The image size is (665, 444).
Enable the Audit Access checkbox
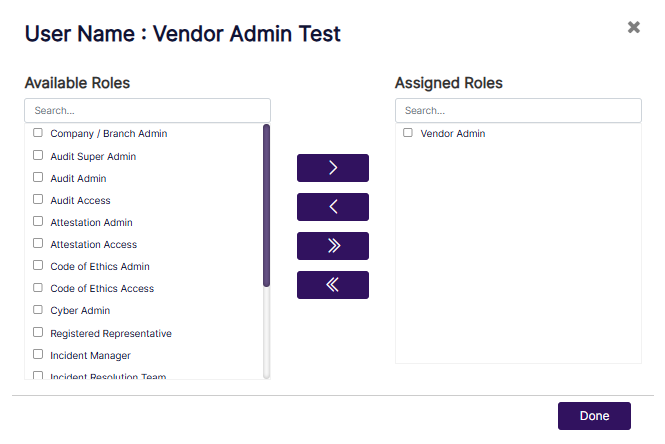coord(38,199)
